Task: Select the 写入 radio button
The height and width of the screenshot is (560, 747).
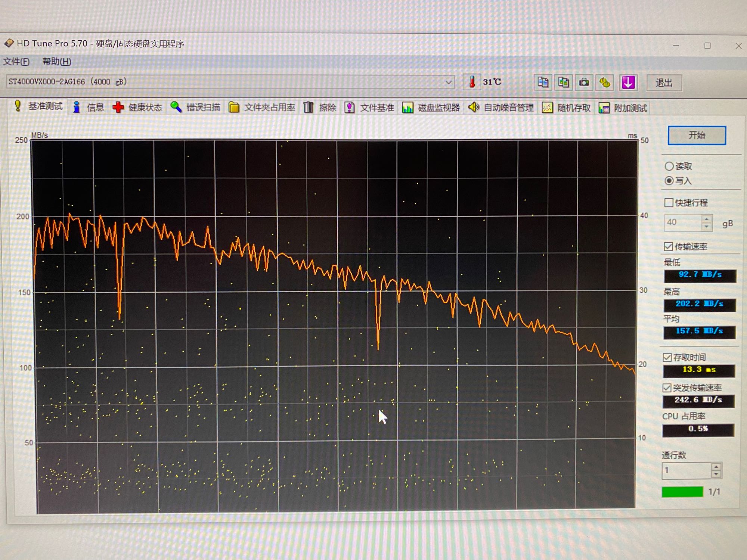Action: [x=669, y=181]
